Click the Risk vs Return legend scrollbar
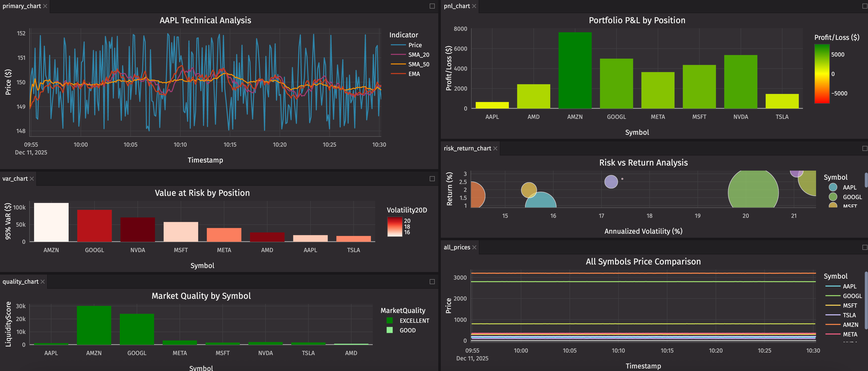The width and height of the screenshot is (868, 371). (x=866, y=180)
